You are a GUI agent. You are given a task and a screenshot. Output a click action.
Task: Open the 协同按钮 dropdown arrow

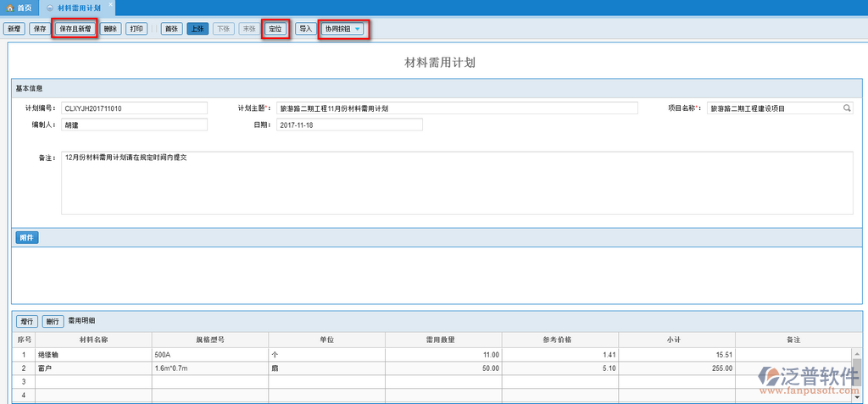pyautogui.click(x=358, y=29)
